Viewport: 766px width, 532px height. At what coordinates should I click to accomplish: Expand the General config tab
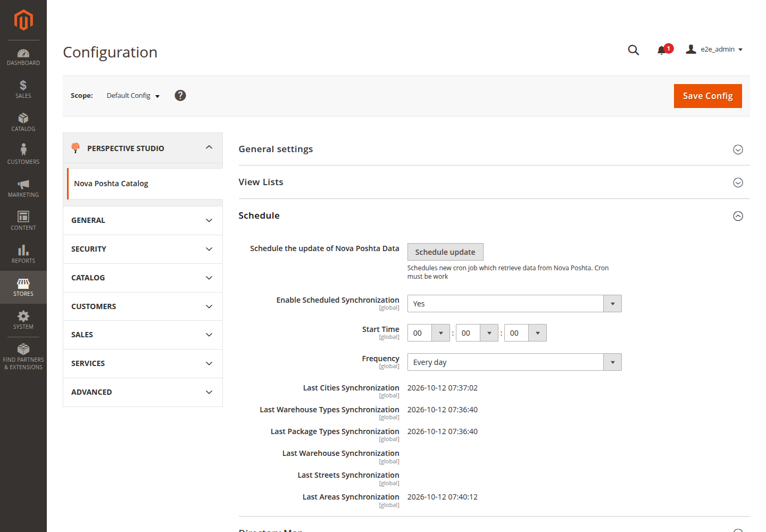(143, 220)
